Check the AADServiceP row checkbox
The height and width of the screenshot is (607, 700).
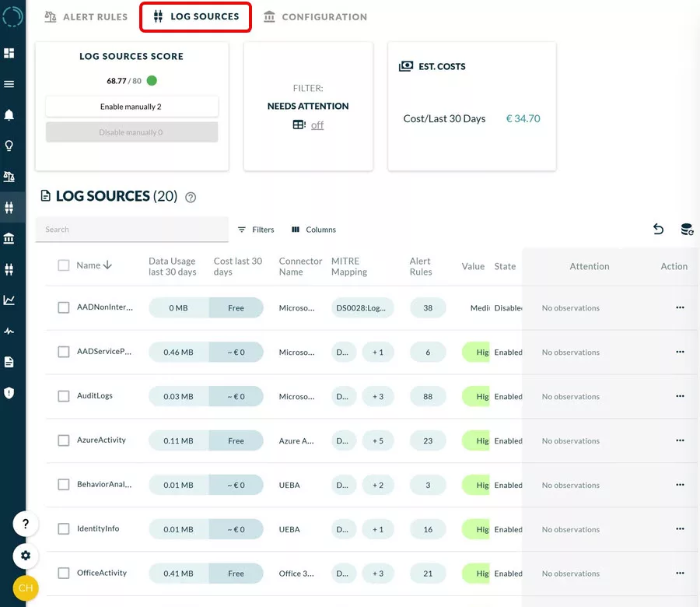[x=64, y=352]
